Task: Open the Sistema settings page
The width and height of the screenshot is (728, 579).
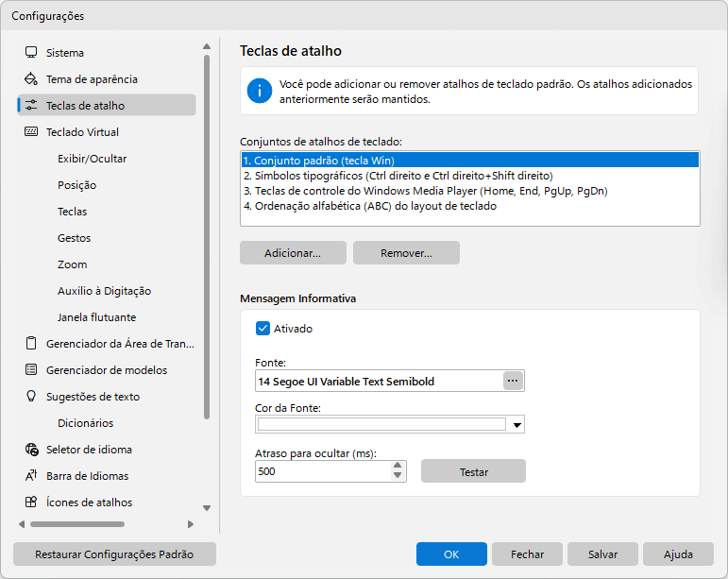Action: point(65,53)
